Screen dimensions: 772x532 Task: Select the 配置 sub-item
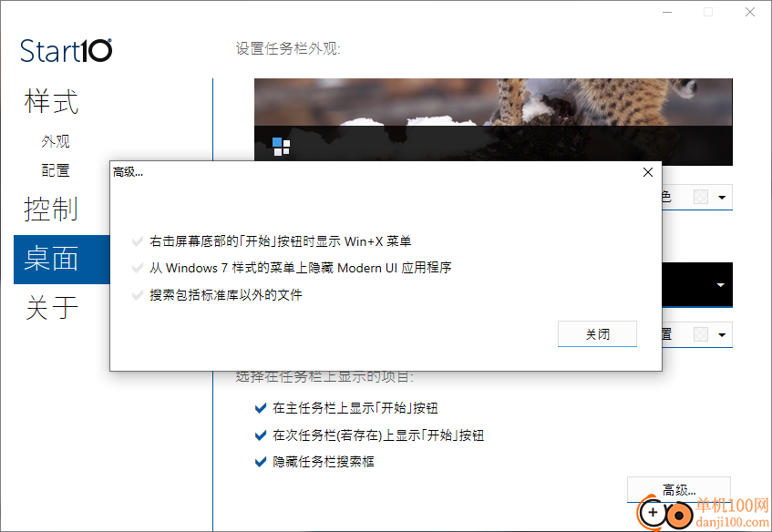(56, 170)
